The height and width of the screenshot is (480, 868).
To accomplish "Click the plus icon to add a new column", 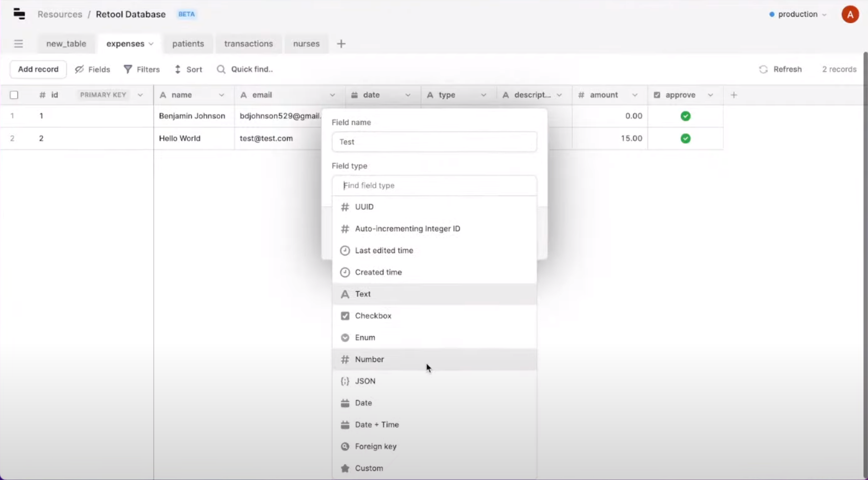I will click(733, 95).
